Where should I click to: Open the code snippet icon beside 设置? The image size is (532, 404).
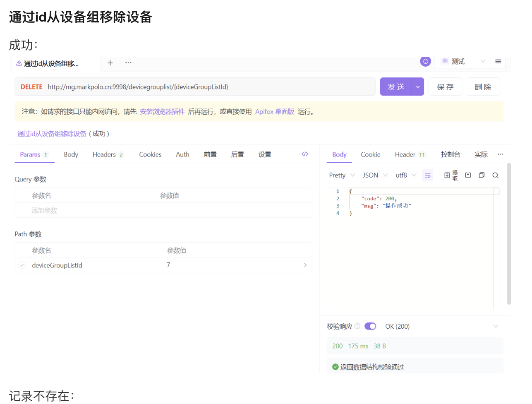(305, 154)
